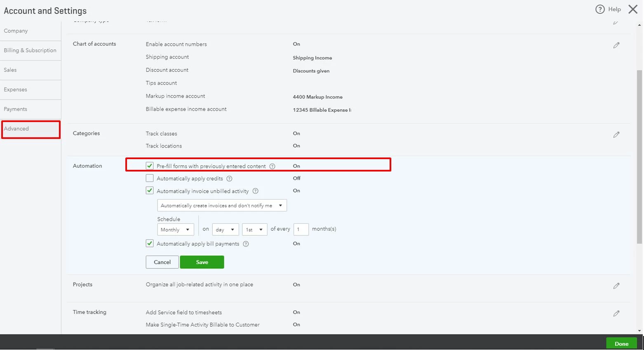Cancel the Automation changes
644x350 pixels.
coord(162,263)
